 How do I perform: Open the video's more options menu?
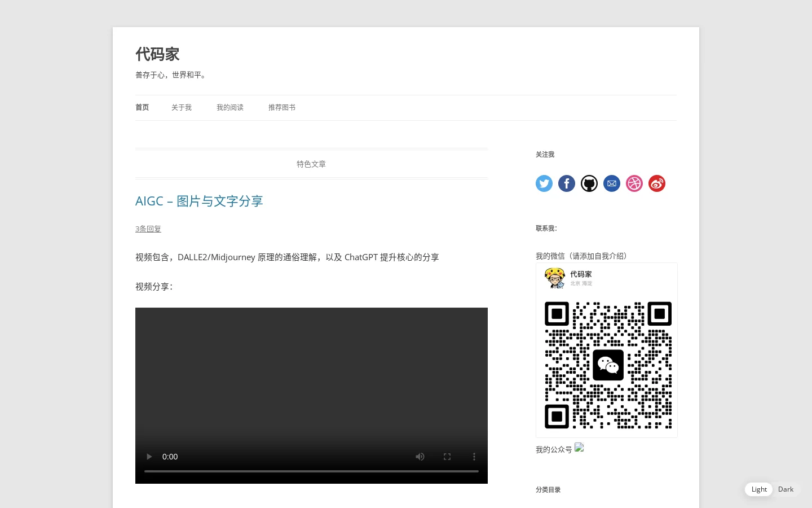[x=474, y=457]
